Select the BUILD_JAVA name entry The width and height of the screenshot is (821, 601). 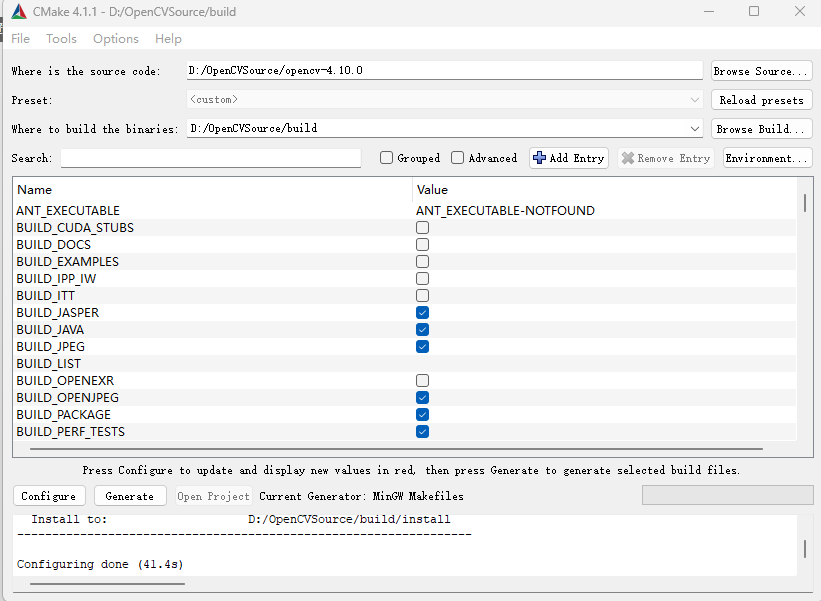click(50, 329)
